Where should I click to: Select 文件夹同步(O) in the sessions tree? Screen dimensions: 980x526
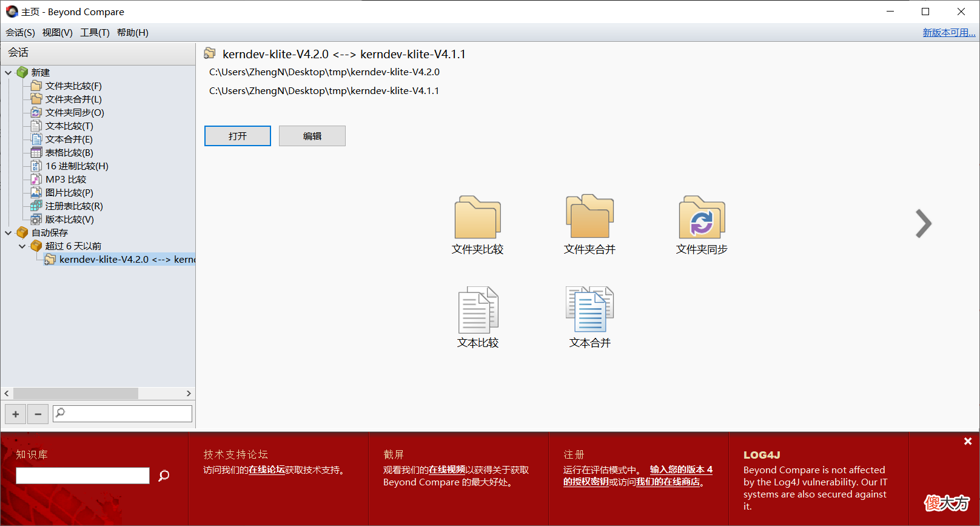coord(75,113)
